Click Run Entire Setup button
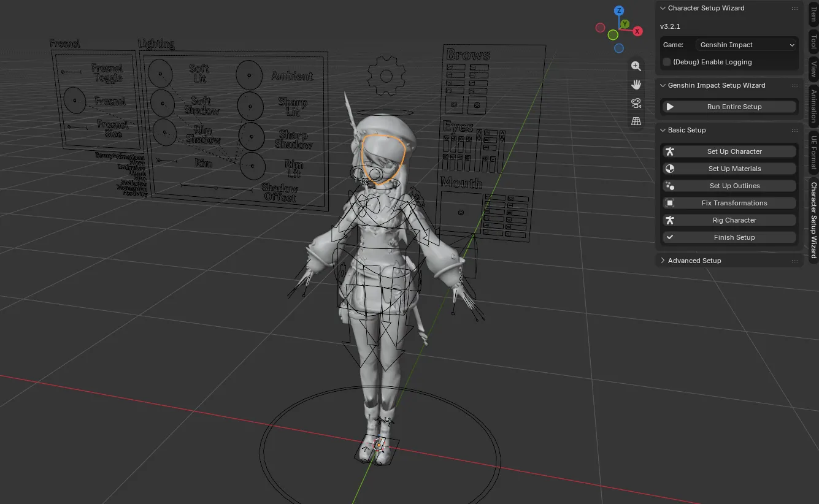The width and height of the screenshot is (819, 504). [729, 107]
